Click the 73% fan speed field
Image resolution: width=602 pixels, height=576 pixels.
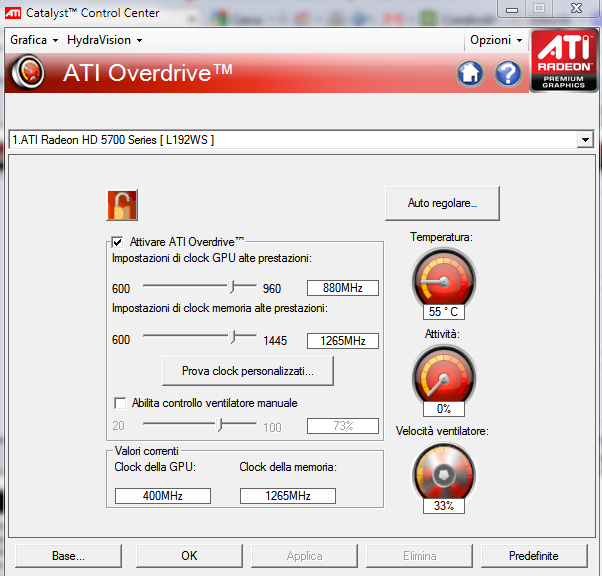(x=343, y=426)
